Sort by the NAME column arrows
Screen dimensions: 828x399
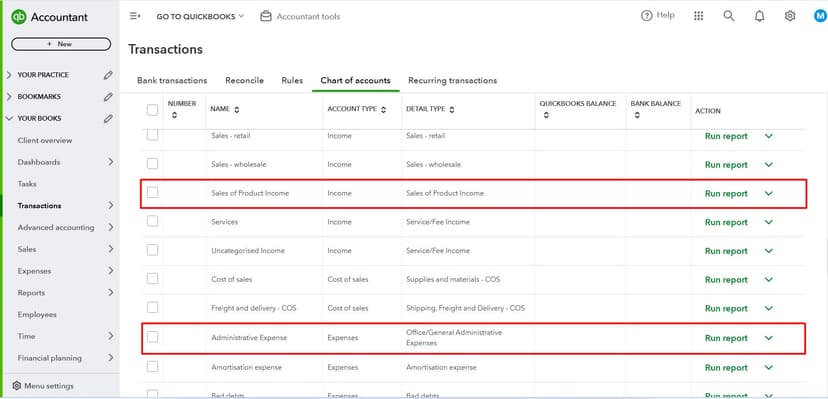[x=237, y=110]
